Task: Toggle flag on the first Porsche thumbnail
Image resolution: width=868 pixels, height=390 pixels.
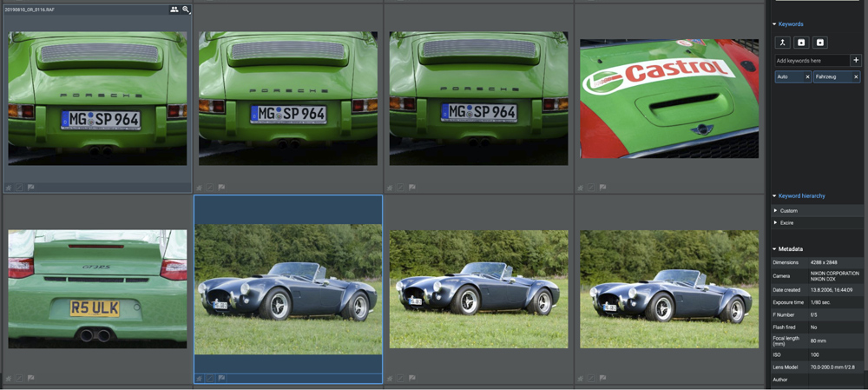Action: click(x=31, y=187)
